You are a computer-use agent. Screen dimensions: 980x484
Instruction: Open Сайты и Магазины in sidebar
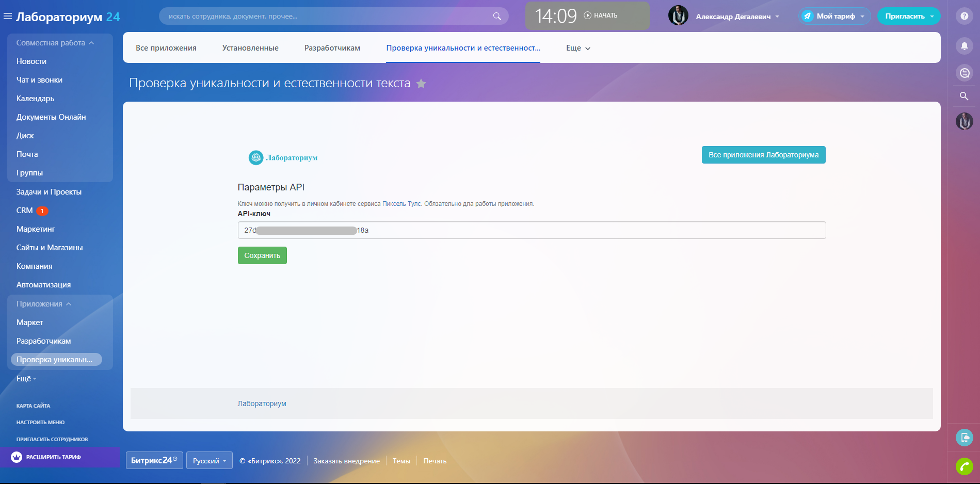pos(50,248)
